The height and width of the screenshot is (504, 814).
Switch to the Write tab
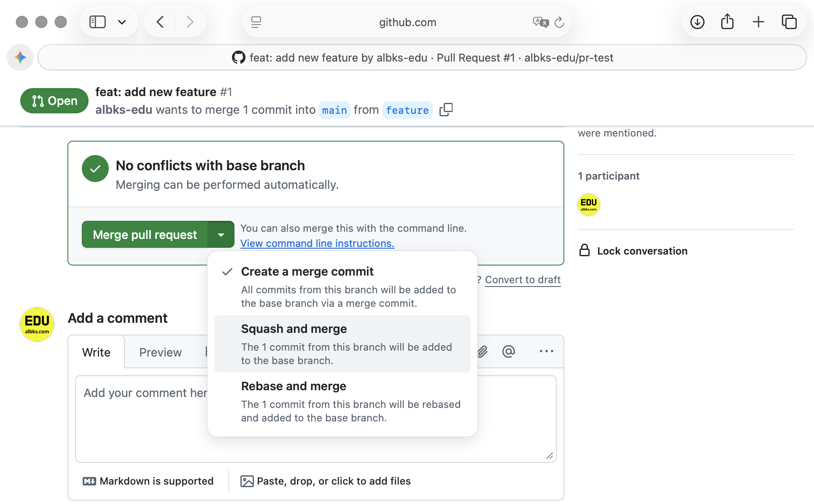96,352
